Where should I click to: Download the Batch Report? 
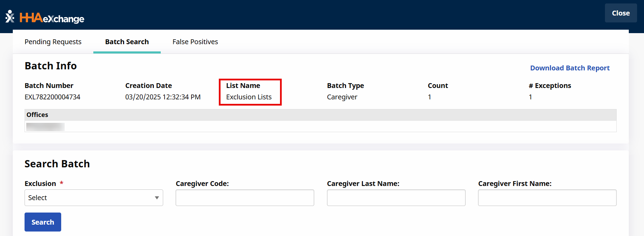click(570, 68)
